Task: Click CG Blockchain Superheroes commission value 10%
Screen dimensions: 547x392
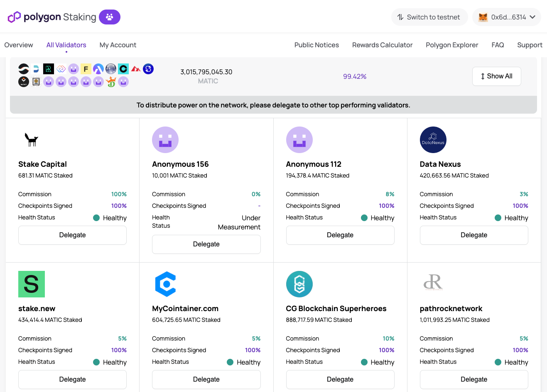Action: click(389, 338)
